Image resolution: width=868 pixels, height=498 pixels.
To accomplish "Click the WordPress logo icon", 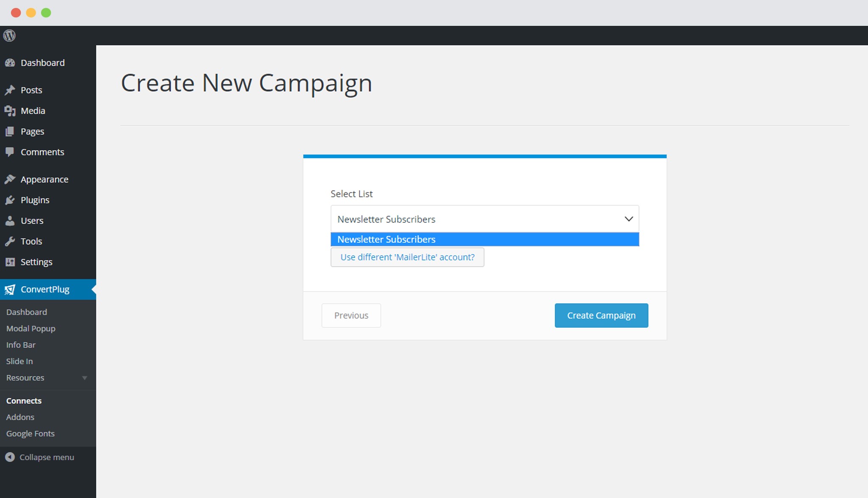I will [x=10, y=35].
